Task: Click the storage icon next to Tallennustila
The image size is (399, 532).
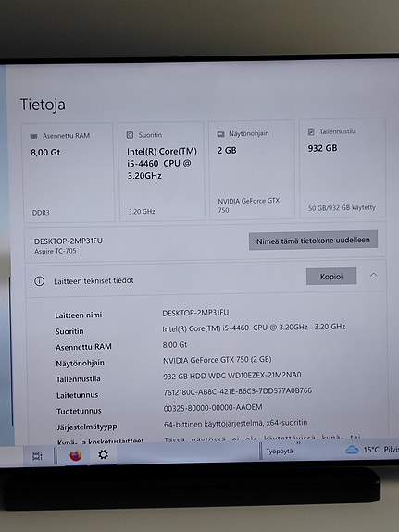Action: coord(311,131)
